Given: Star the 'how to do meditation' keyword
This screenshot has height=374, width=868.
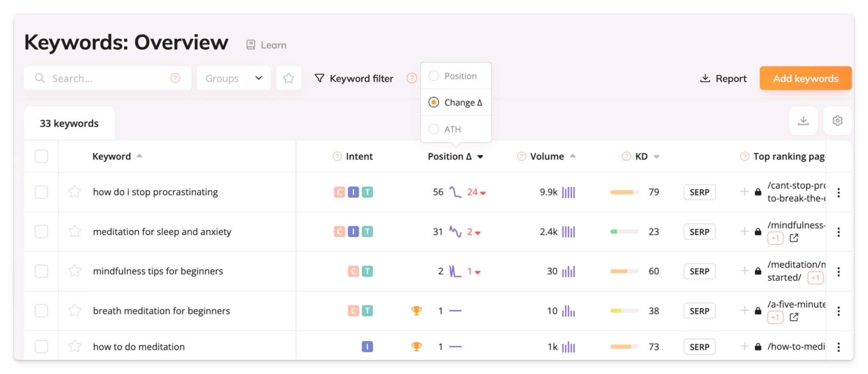Looking at the screenshot, I should (75, 346).
